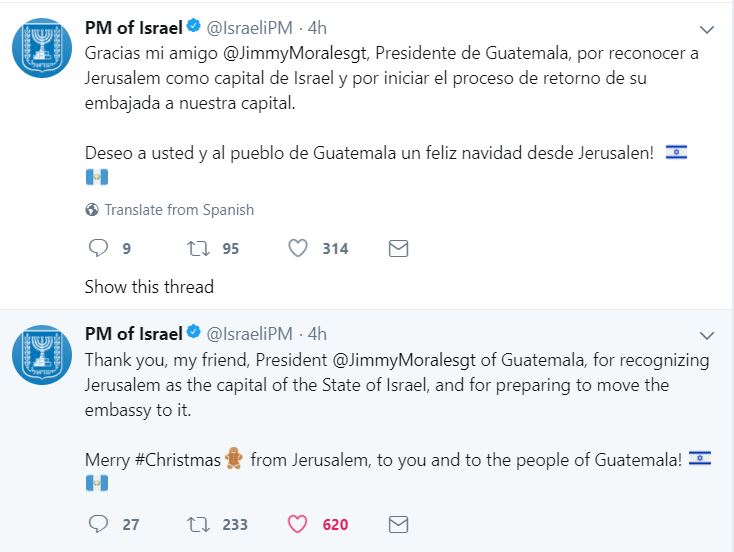Retweet the English tweet with 233 retweets
This screenshot has width=734, height=552.
pos(198,524)
